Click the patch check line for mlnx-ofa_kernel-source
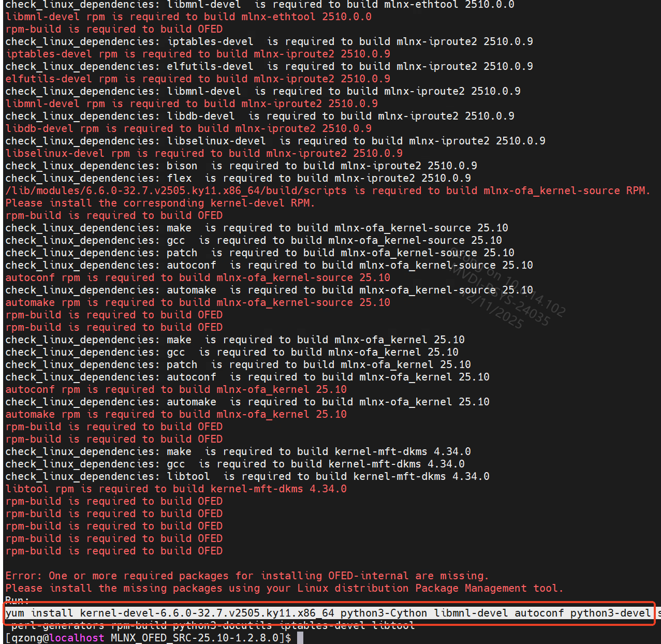This screenshot has width=661, height=644. coord(260,253)
